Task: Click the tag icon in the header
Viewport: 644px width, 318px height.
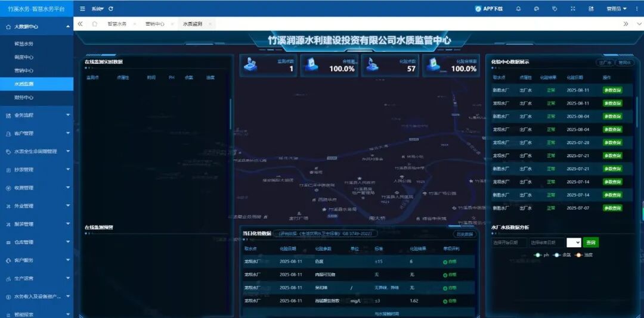Action: pyautogui.click(x=555, y=8)
